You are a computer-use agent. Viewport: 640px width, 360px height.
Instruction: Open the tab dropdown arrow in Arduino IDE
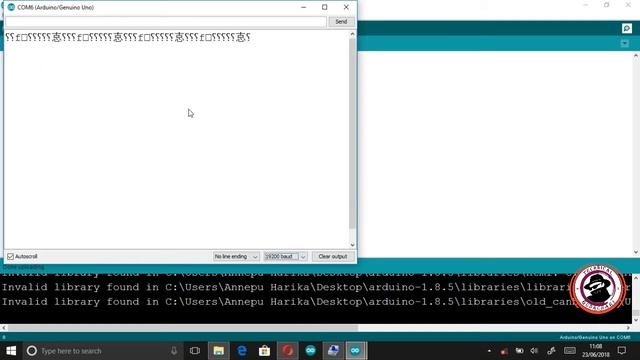point(624,43)
